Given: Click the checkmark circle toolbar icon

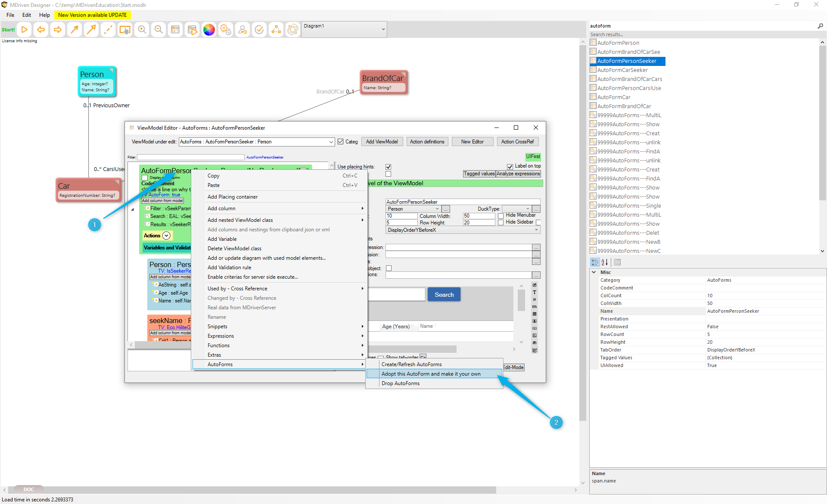Looking at the screenshot, I should (x=259, y=30).
